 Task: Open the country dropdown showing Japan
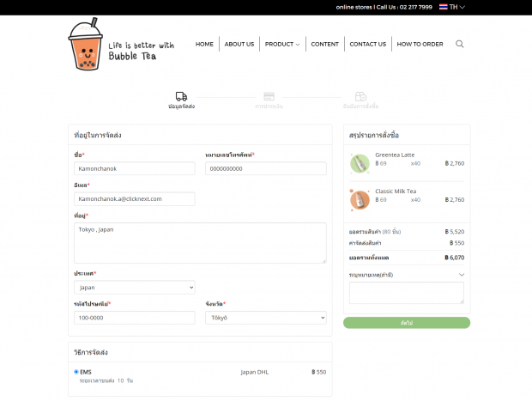[x=134, y=288]
